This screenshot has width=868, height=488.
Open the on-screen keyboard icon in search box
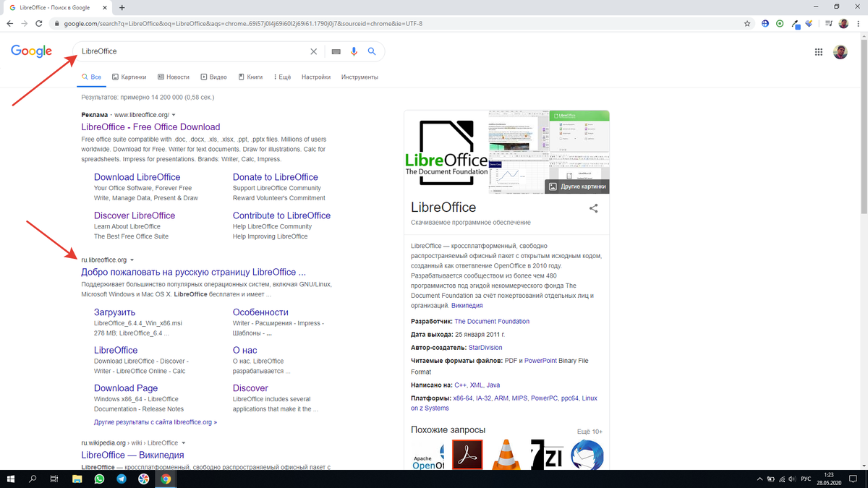(x=336, y=51)
